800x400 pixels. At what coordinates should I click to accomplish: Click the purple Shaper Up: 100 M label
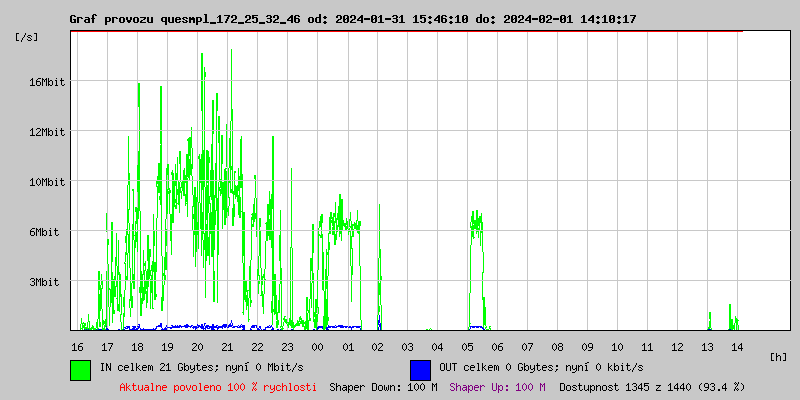click(497, 387)
